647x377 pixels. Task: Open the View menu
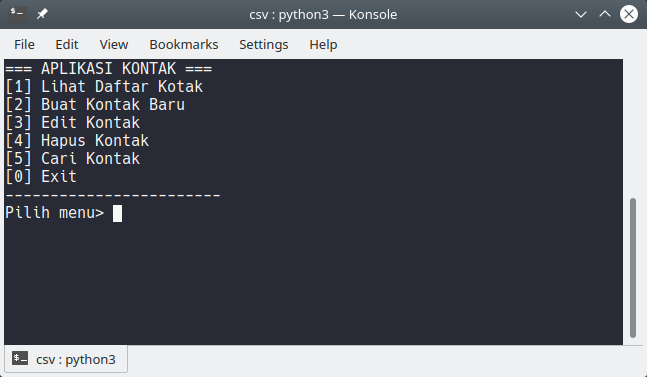(x=114, y=44)
